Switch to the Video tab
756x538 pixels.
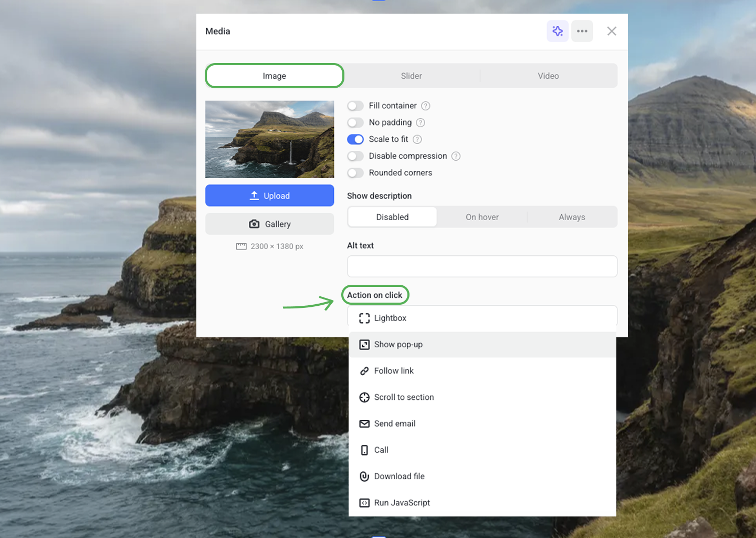tap(548, 76)
